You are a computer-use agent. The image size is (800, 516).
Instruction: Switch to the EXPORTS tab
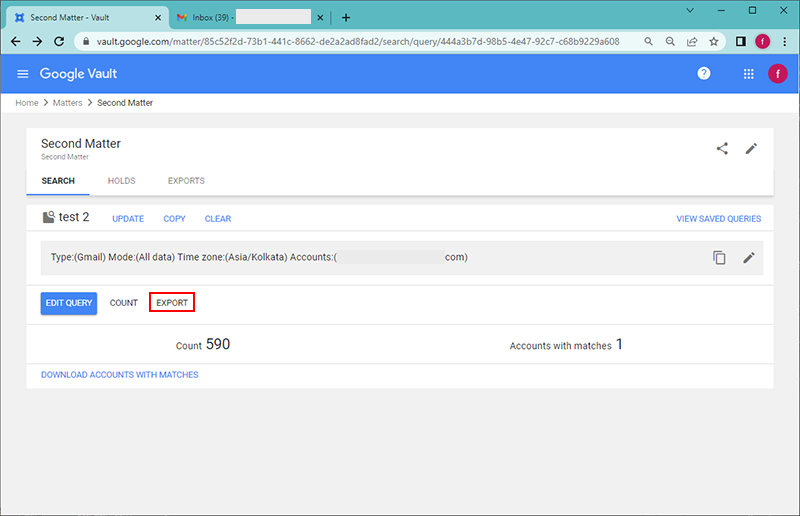click(186, 181)
